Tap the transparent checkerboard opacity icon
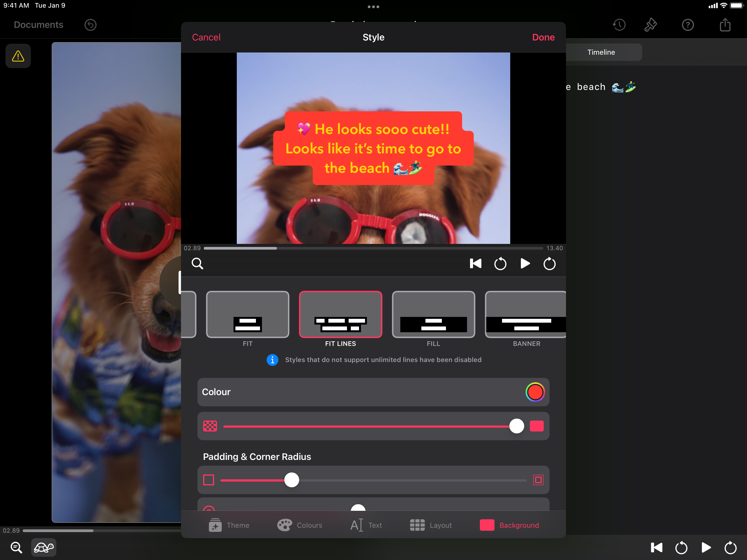 (210, 426)
